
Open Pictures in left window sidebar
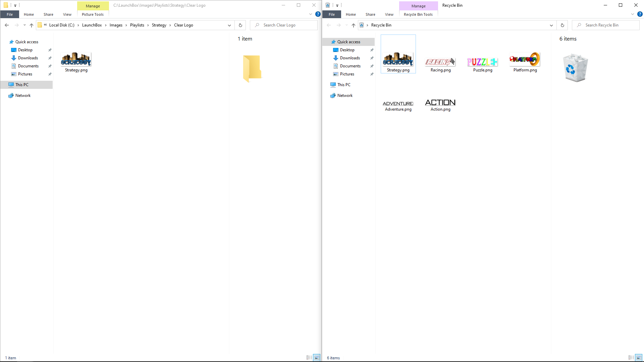[x=25, y=74]
